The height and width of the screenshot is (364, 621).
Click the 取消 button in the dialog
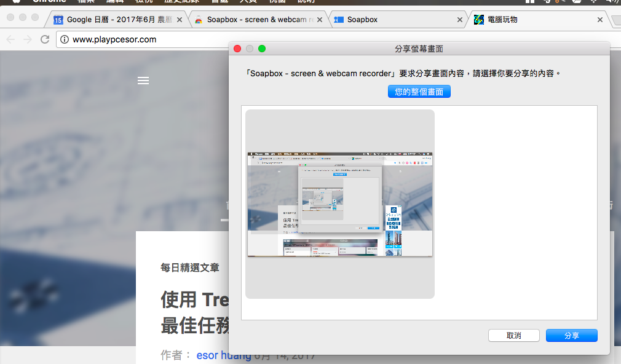[513, 336]
